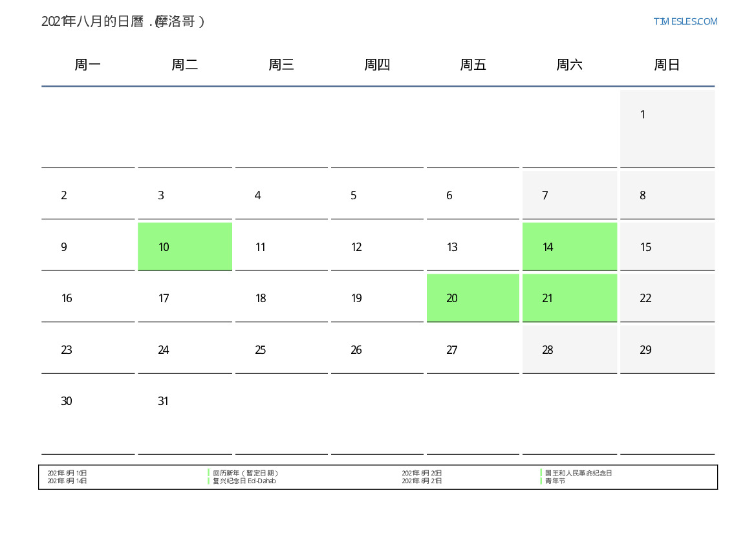The width and height of the screenshot is (756, 535).
Task: Click day 31 in the last row
Action: tap(185, 415)
